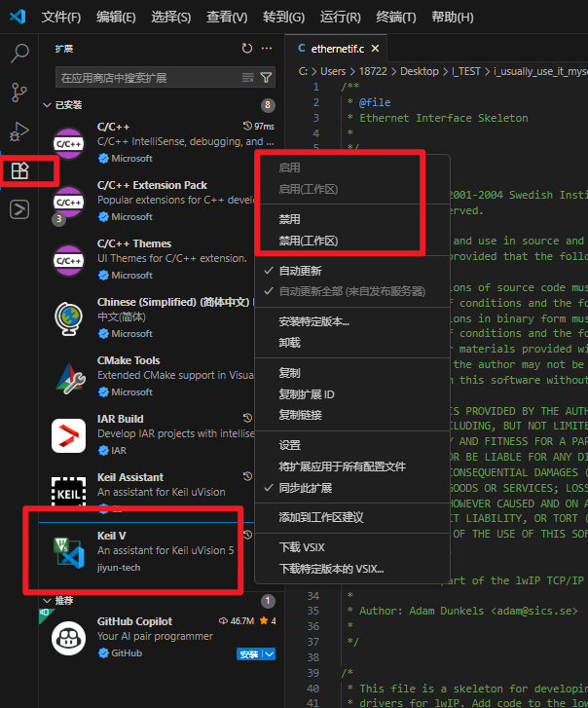
Task: Select GitHub Copilot extension icon
Action: click(x=68, y=638)
